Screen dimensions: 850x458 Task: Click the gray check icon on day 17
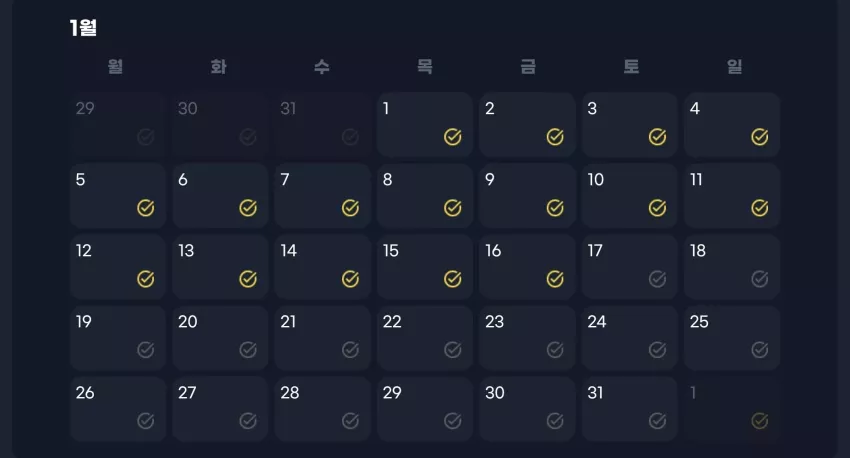[657, 279]
